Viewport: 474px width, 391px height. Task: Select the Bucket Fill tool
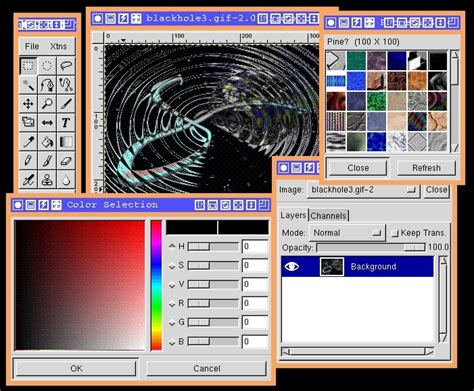[x=47, y=142]
